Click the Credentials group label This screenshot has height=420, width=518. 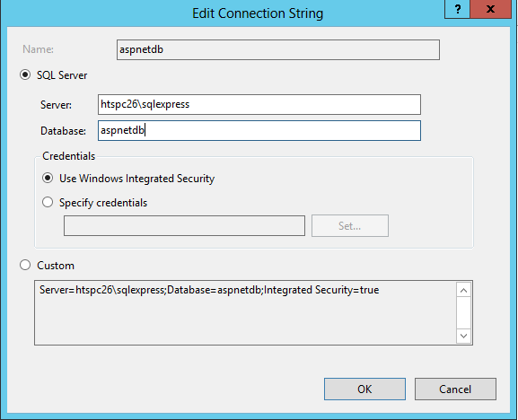pyautogui.click(x=69, y=156)
